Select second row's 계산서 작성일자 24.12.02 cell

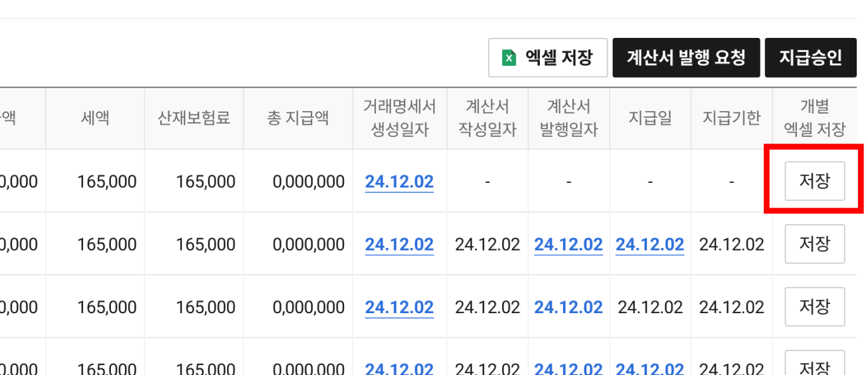coord(487,245)
